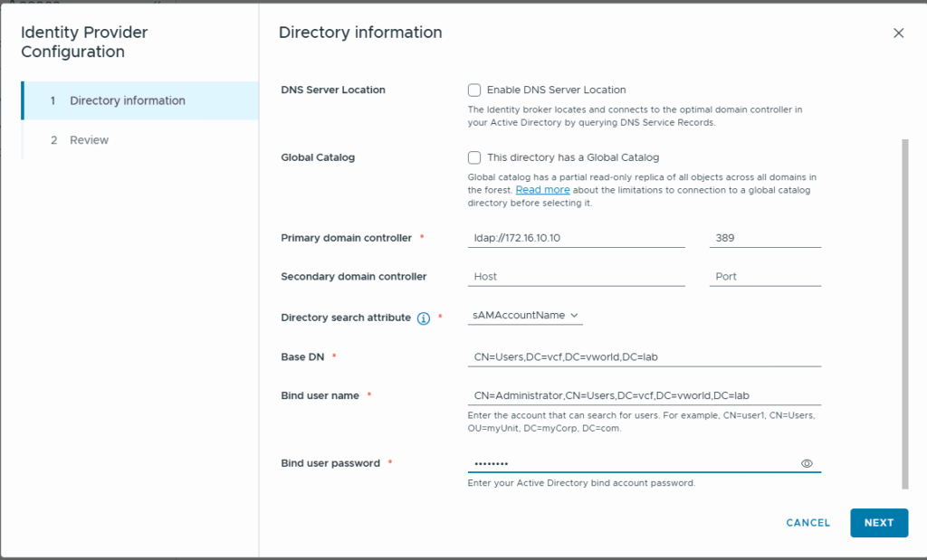Focus the secondary domain controller Host field
Viewport: 927px width, 560px height.
pyautogui.click(x=576, y=277)
